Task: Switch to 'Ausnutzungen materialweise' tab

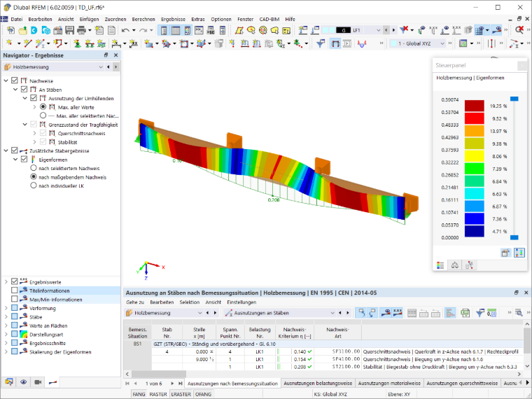Action: [x=389, y=383]
